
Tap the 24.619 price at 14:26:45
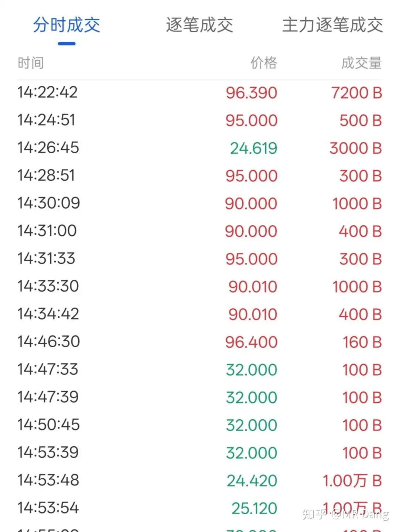click(x=253, y=148)
